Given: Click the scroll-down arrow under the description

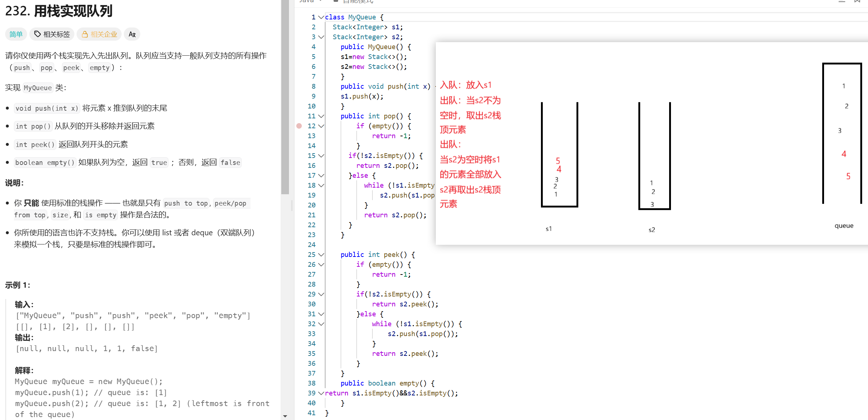Looking at the screenshot, I should 285,416.
